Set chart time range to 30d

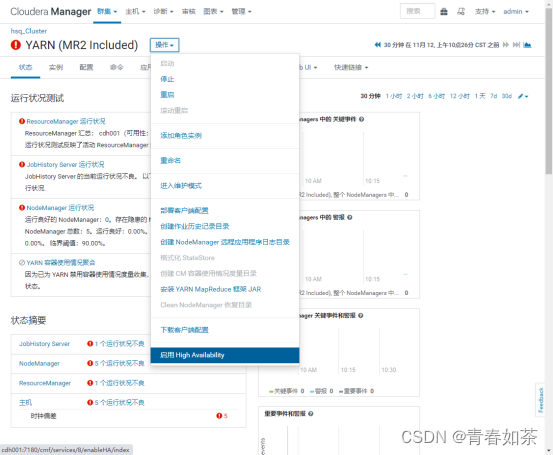[x=507, y=96]
